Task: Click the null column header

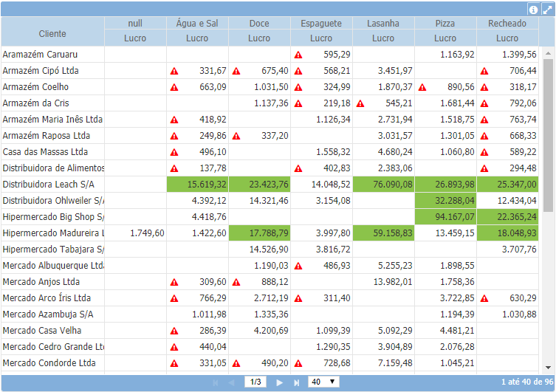Action: [x=135, y=24]
